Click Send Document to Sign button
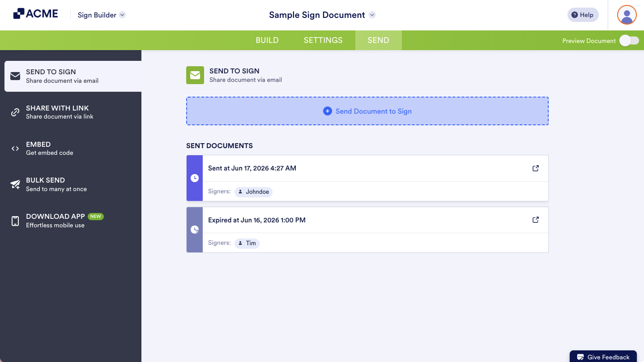 (367, 111)
